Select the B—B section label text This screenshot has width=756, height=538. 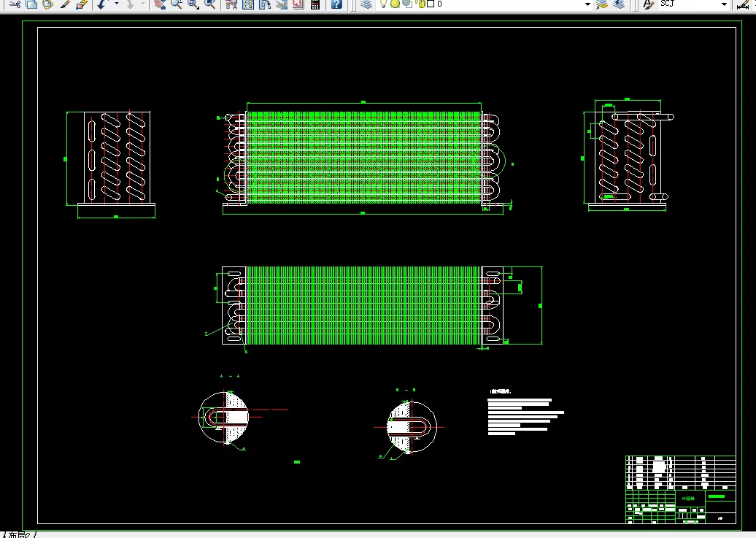(x=406, y=390)
